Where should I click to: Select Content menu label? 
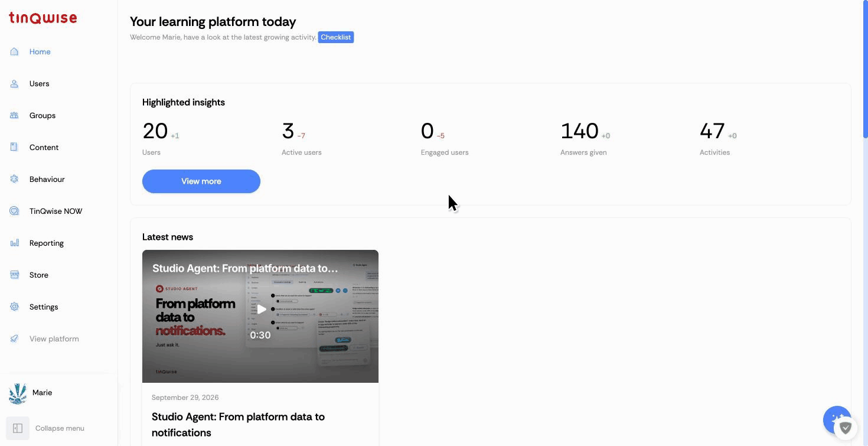point(44,148)
